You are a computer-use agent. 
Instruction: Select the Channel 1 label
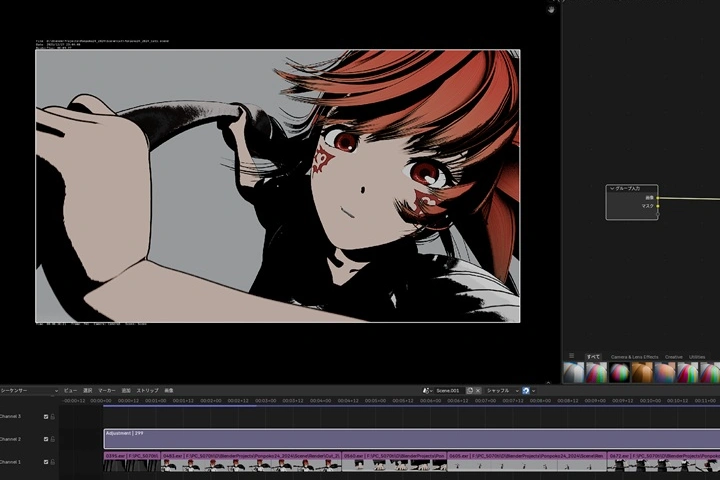[10, 462]
